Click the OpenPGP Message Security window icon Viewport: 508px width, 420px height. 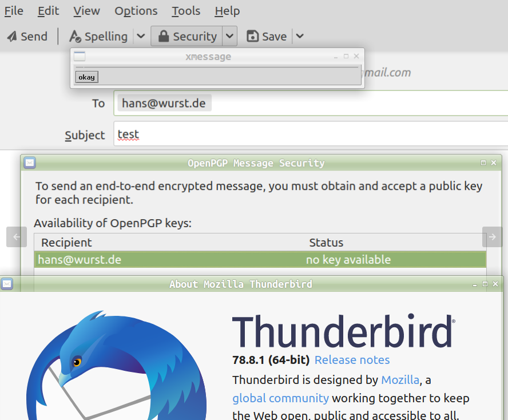coord(30,163)
